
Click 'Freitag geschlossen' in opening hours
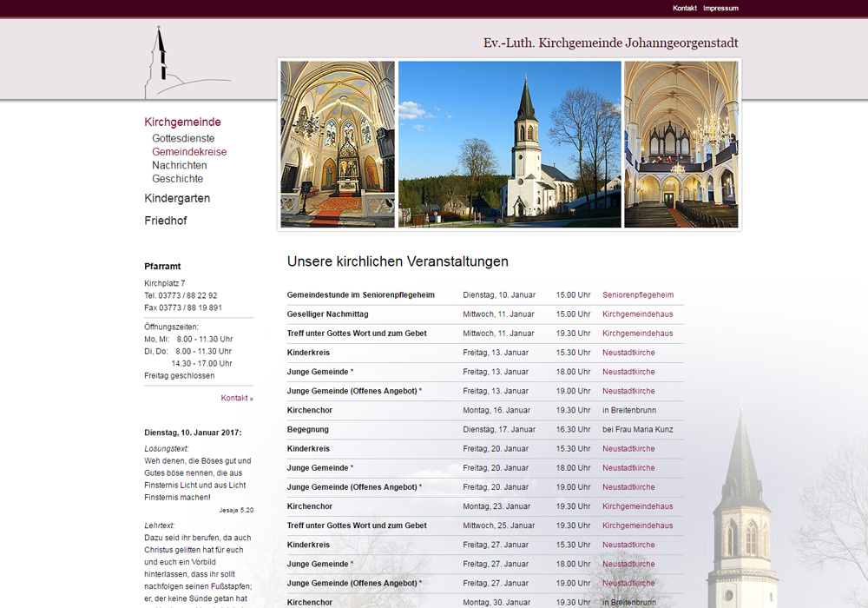[180, 376]
